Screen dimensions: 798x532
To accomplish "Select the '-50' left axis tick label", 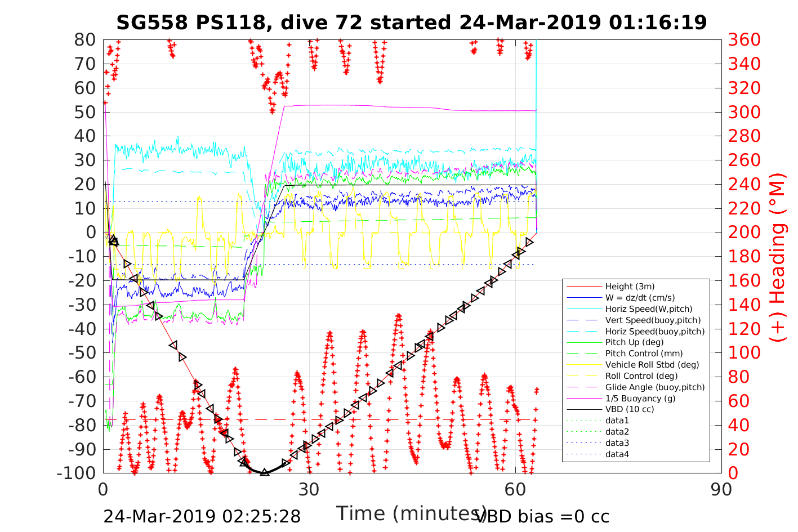I will [x=82, y=353].
